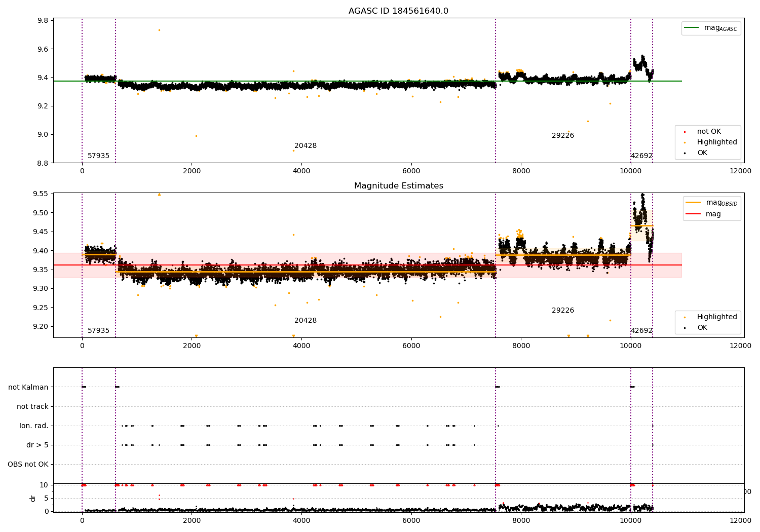Click the 'not Kalman' row label
760x532 pixels.
pos(28,388)
